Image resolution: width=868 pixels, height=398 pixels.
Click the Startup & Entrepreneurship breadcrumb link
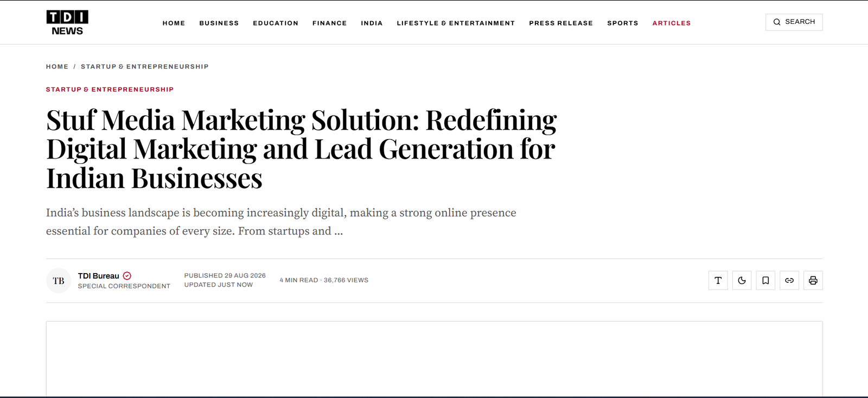click(x=145, y=67)
